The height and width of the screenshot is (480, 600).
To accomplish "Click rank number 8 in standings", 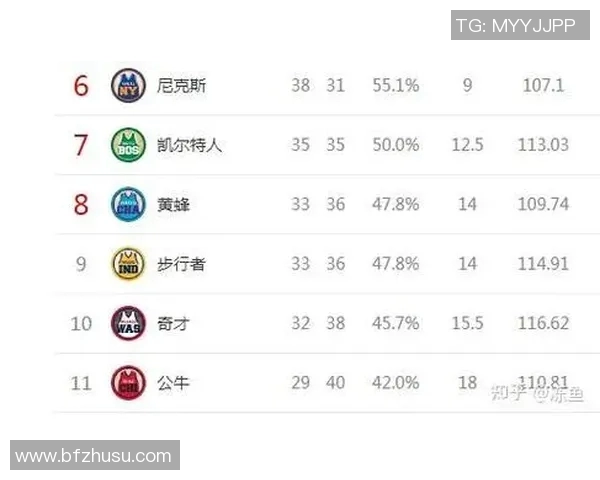I will tap(81, 205).
